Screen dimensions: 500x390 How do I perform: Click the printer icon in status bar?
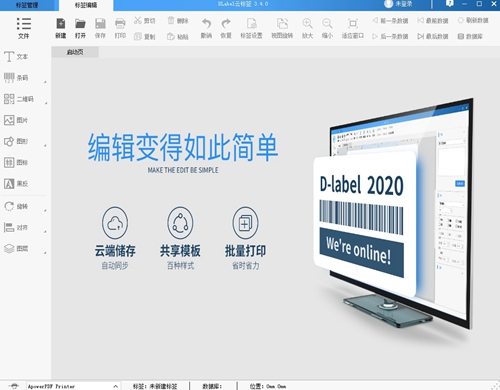13,386
